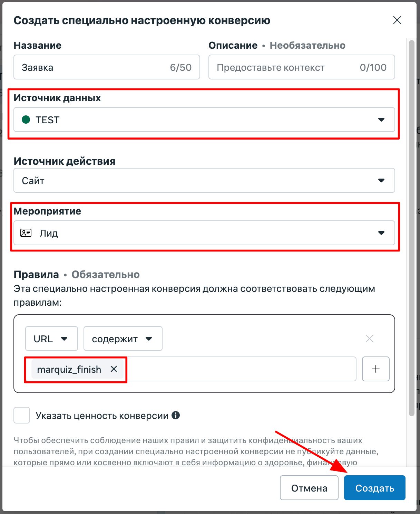Open the Источник данных TEST dropdown

point(204,120)
